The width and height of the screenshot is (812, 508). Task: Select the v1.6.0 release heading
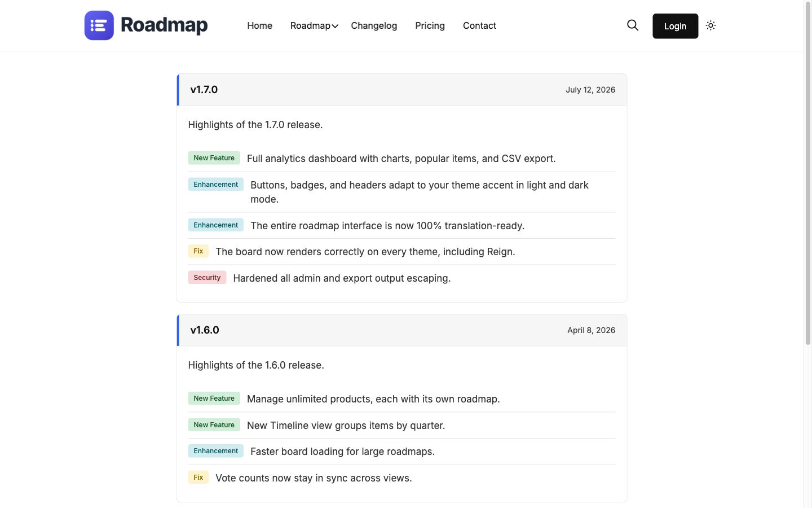tap(205, 330)
